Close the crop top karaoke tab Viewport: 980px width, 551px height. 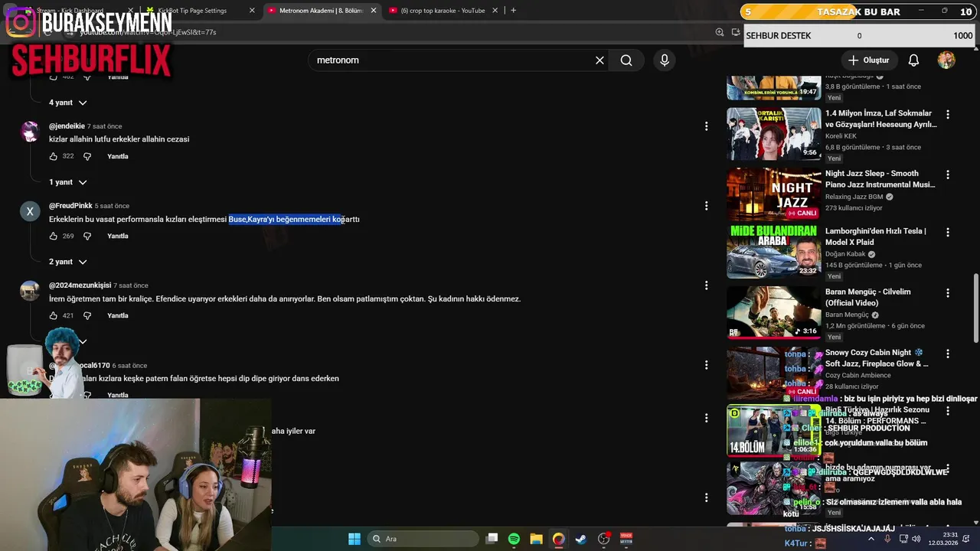coord(495,11)
